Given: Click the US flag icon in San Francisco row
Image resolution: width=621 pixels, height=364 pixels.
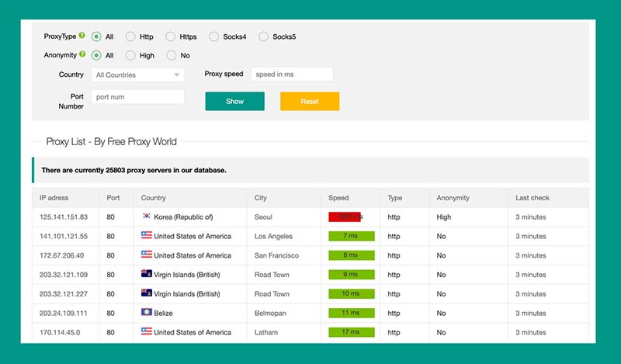Looking at the screenshot, I should [146, 255].
